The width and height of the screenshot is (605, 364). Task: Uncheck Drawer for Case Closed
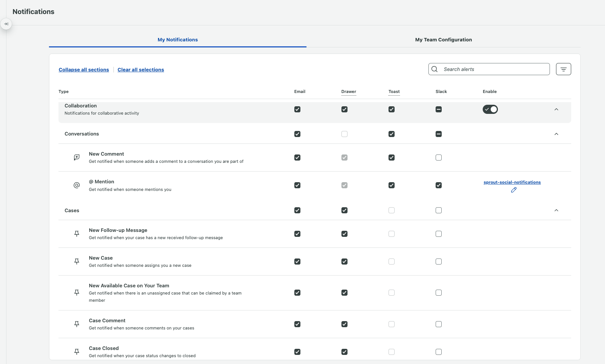[344, 352]
